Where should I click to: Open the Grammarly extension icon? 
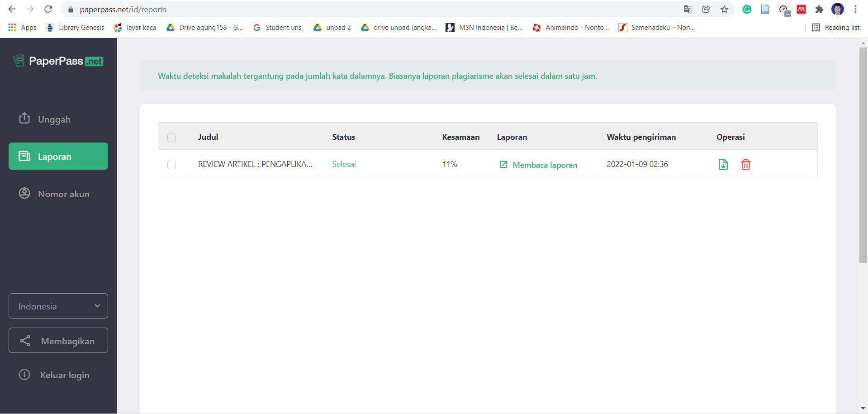pos(747,9)
